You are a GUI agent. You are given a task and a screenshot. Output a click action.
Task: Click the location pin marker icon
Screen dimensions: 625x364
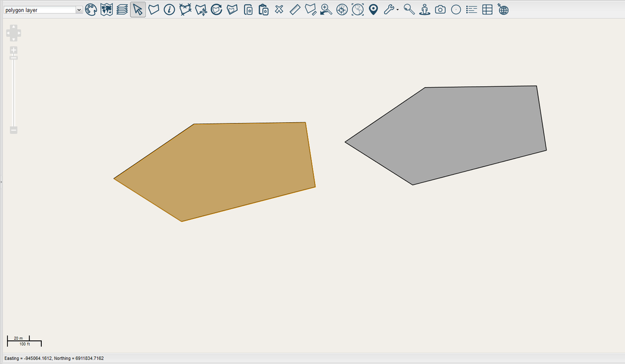[373, 9]
